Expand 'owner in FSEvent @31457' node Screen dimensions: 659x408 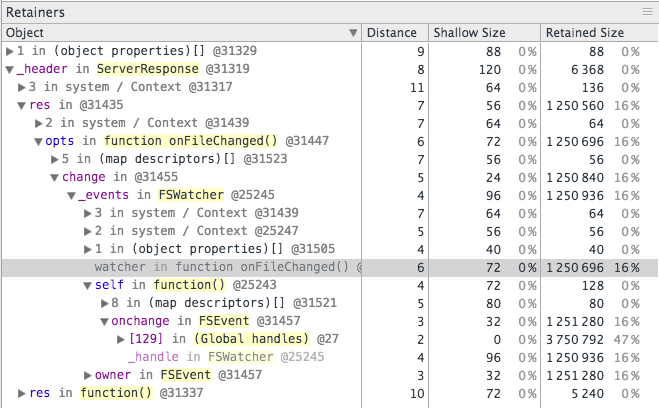click(x=87, y=375)
